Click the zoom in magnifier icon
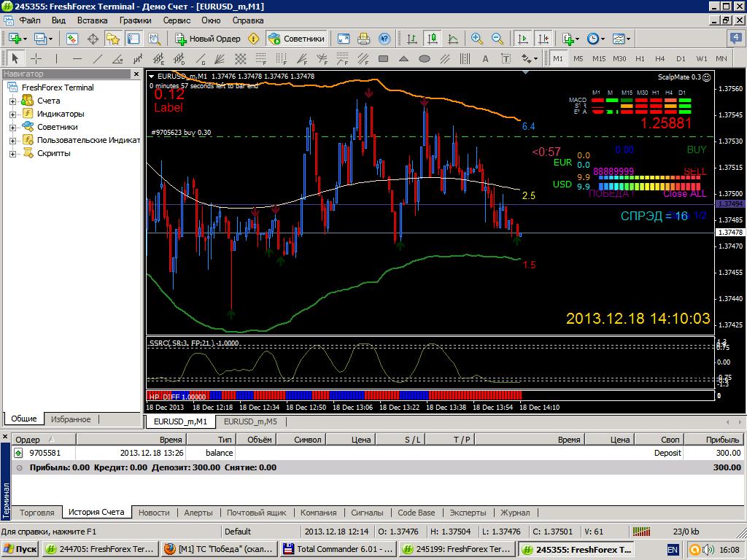Image resolution: width=747 pixels, height=560 pixels. pyautogui.click(x=476, y=39)
